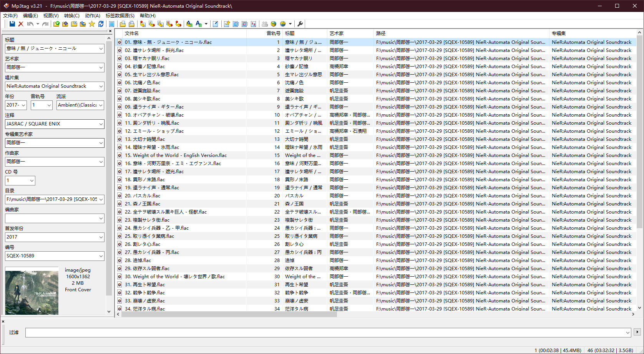644x354 pixels.
Task: Open favorite directories via the star icon
Action: pos(92,24)
